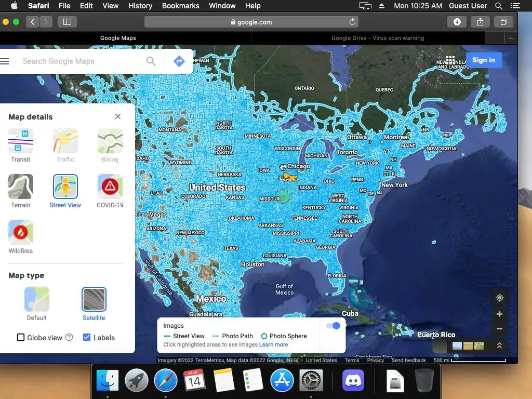Click the google.com address bar
532x399 pixels.
pos(251,22)
